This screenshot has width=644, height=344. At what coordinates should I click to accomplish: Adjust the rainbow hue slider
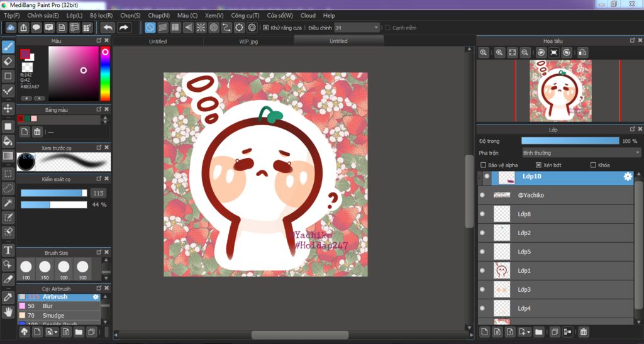pos(105,74)
